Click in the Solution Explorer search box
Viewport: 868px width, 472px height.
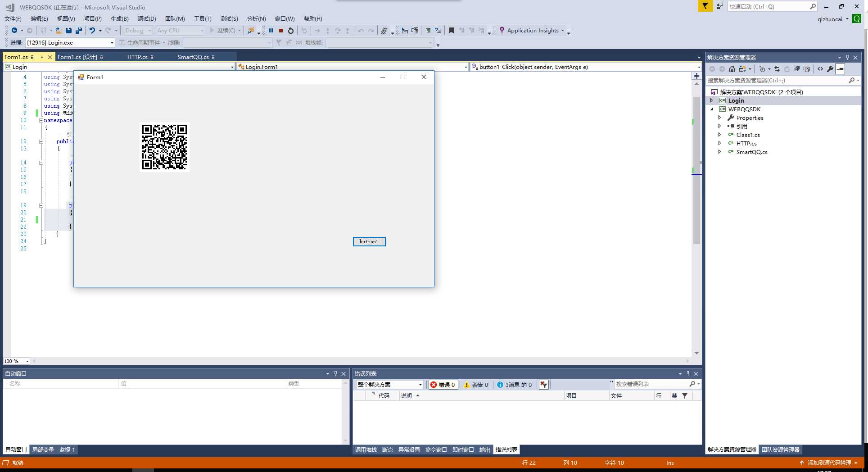coord(777,81)
